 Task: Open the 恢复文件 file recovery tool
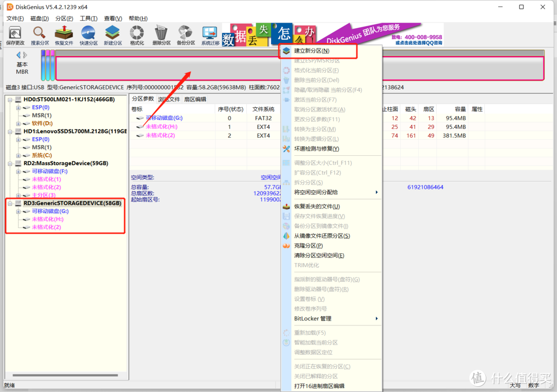coord(64,35)
